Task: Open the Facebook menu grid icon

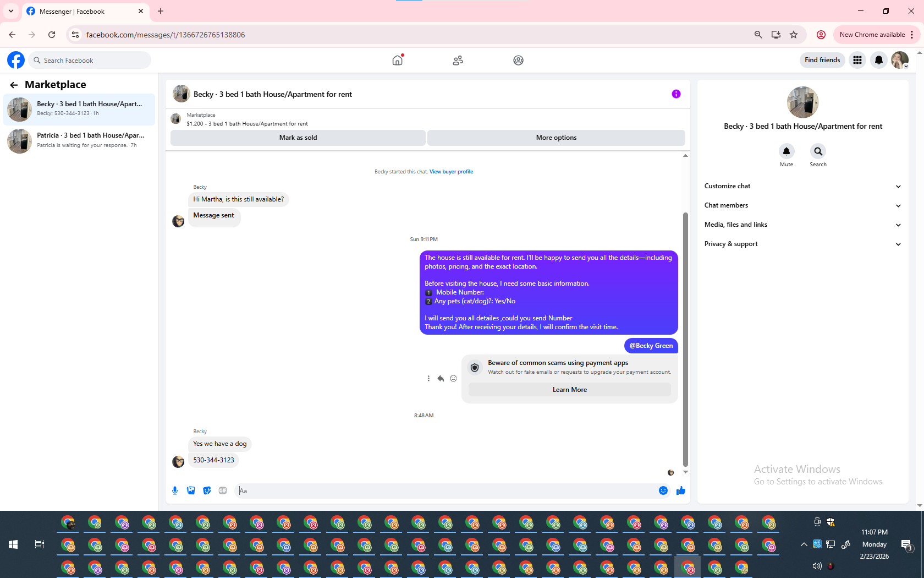Action: [857, 60]
